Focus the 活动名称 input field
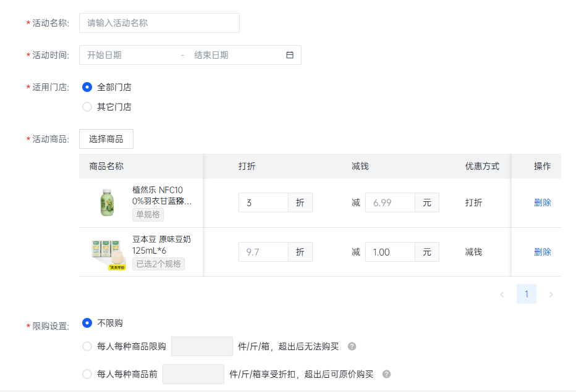Viewport: 576px width, 392px height. click(159, 23)
